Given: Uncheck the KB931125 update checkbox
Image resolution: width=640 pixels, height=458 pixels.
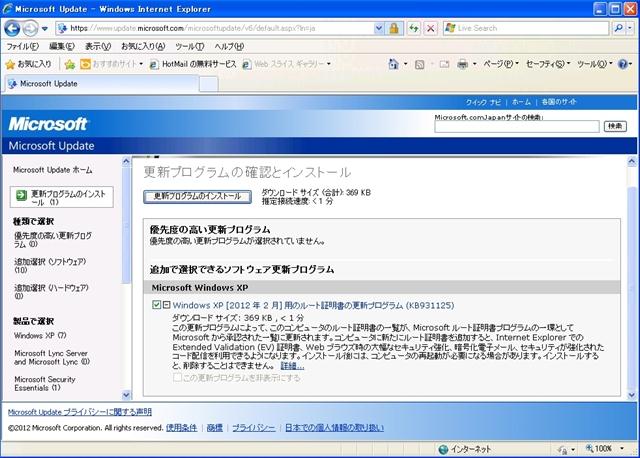Looking at the screenshot, I should [x=156, y=305].
